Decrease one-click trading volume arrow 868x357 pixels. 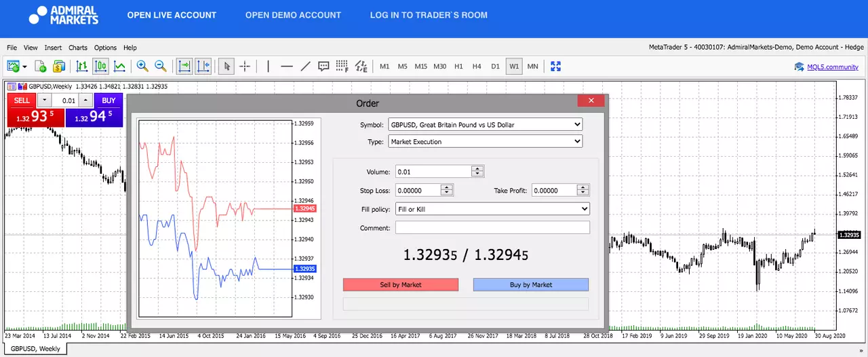pyautogui.click(x=45, y=100)
